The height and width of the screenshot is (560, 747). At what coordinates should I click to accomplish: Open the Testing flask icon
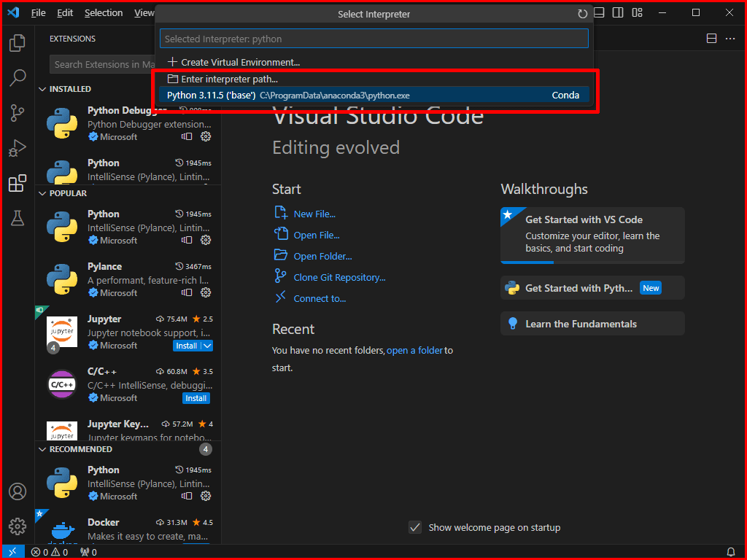pyautogui.click(x=18, y=218)
